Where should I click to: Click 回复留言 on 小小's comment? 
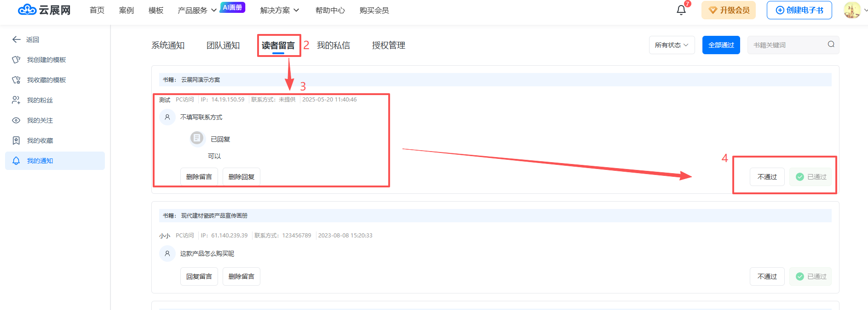click(x=199, y=276)
